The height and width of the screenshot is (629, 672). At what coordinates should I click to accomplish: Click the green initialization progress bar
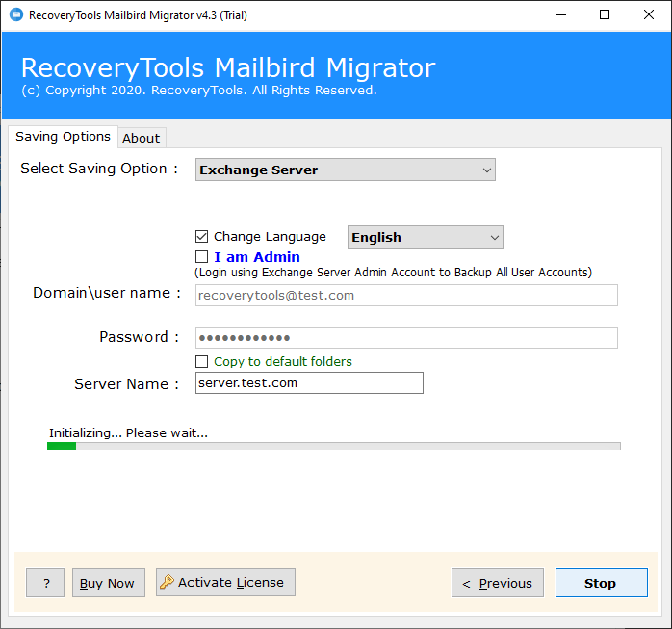point(334,446)
